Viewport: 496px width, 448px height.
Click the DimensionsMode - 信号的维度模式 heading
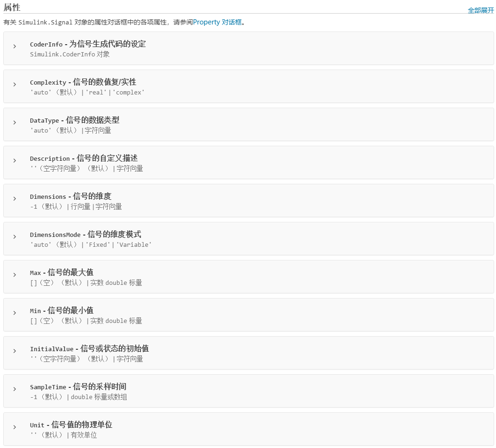[x=86, y=234]
